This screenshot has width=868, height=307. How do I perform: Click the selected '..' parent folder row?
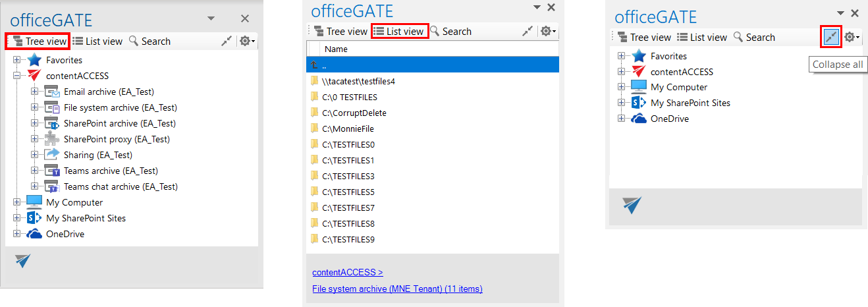(x=432, y=65)
